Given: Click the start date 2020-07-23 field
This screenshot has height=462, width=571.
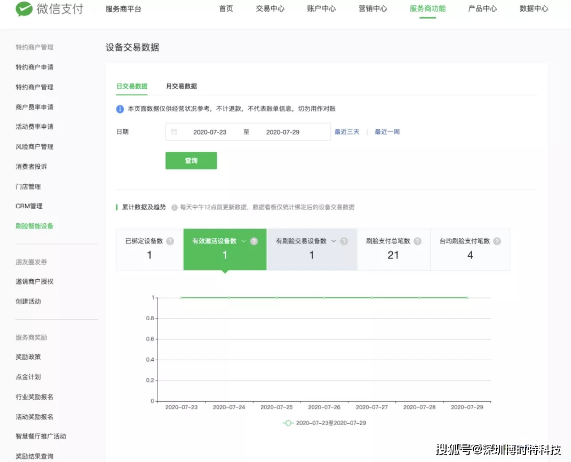Looking at the screenshot, I should coord(210,132).
